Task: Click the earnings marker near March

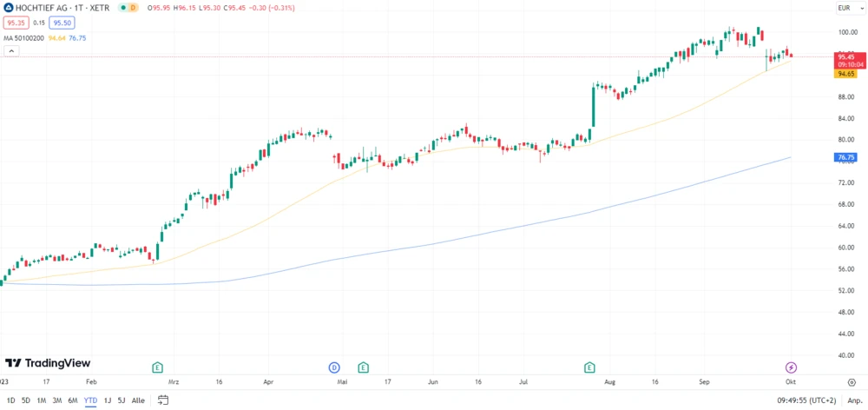Action: coord(157,367)
